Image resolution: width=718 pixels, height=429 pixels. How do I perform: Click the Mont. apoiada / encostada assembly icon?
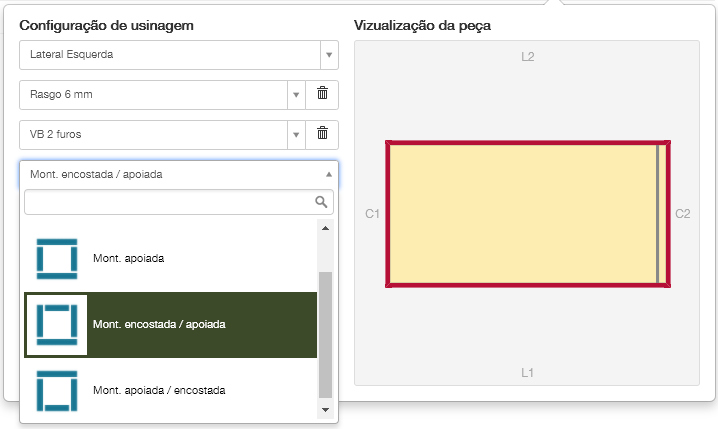(x=57, y=391)
